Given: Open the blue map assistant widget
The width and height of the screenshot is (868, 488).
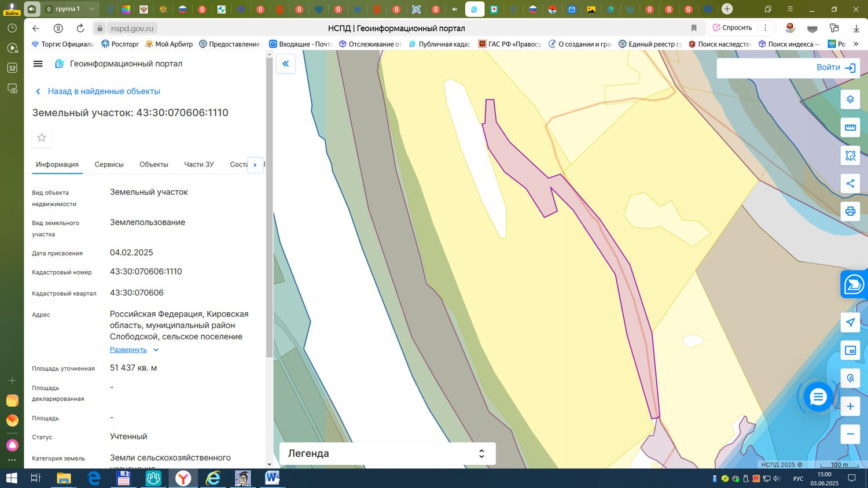Looking at the screenshot, I should pyautogui.click(x=854, y=284).
